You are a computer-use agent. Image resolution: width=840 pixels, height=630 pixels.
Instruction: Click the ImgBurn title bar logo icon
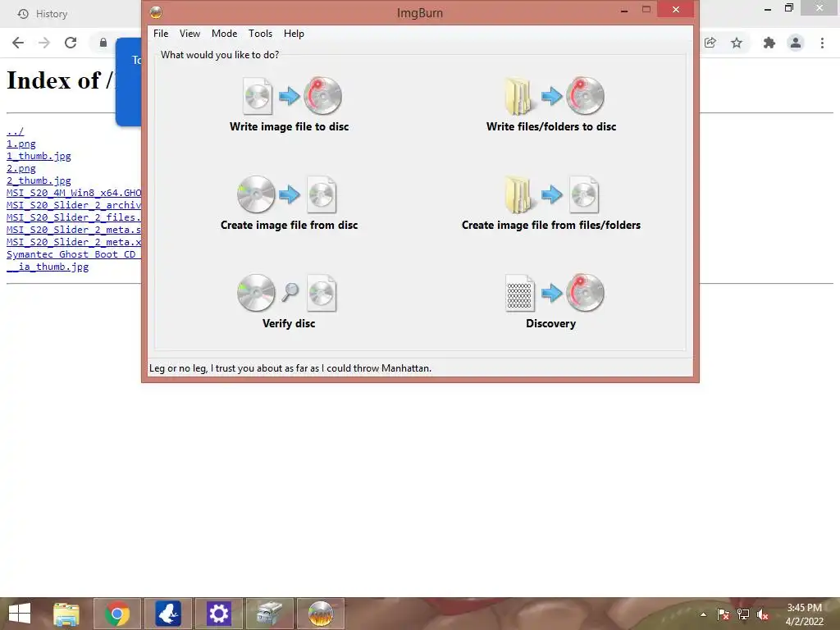[x=156, y=12]
